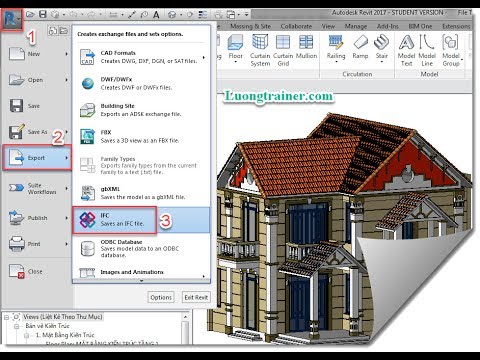The image size is (480, 360).
Task: Click the Open folder icon in quick access toolbar
Action: tap(30, 14)
